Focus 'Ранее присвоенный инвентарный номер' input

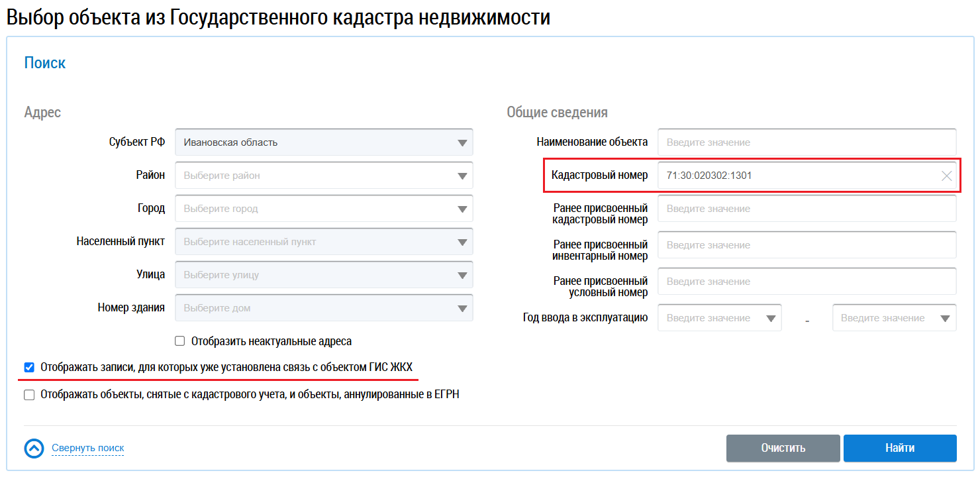coord(807,245)
